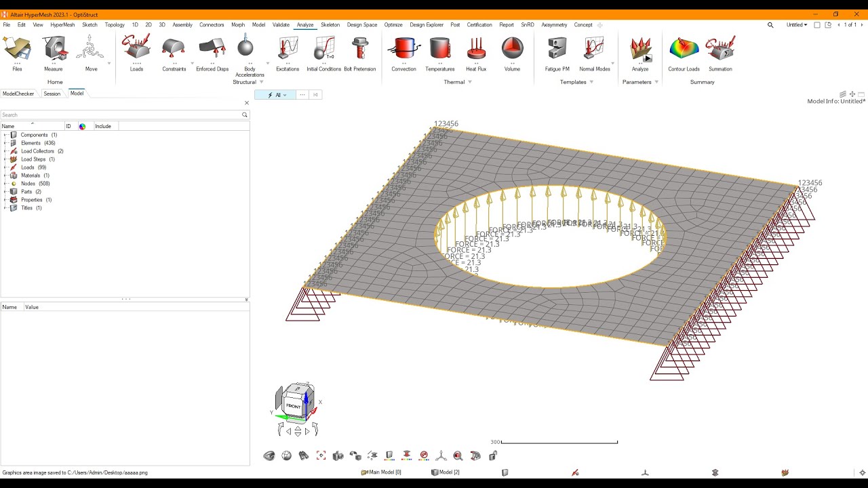Open the Excitations tool
868x488 pixels.
288,54
